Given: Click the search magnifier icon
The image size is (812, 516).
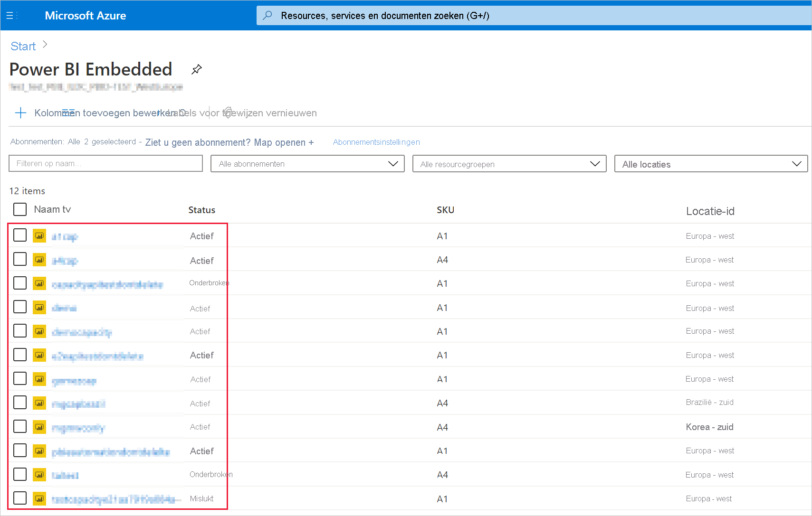Looking at the screenshot, I should 267,15.
